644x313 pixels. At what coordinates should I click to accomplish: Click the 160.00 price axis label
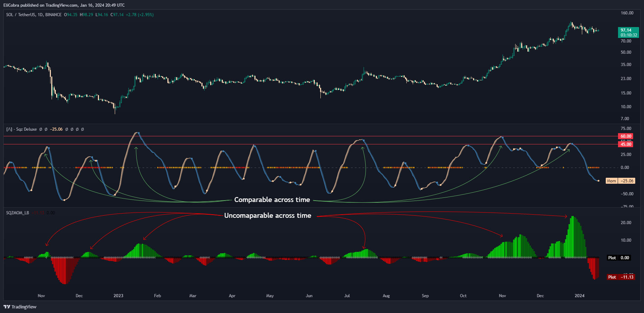click(x=627, y=13)
